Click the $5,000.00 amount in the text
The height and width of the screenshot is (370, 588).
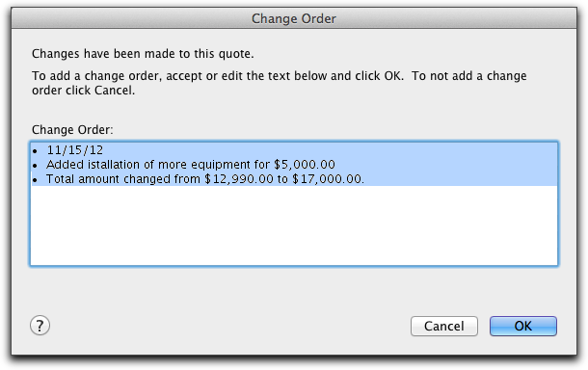pos(305,165)
